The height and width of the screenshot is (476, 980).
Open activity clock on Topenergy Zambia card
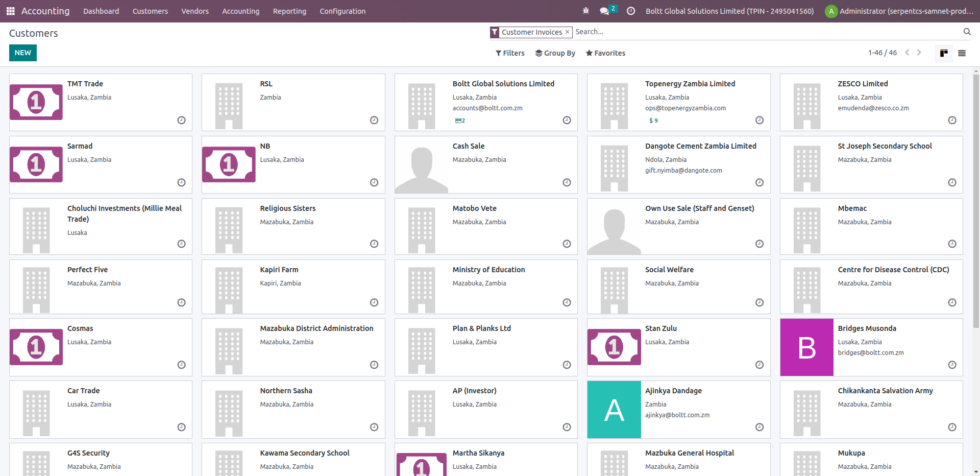(759, 120)
